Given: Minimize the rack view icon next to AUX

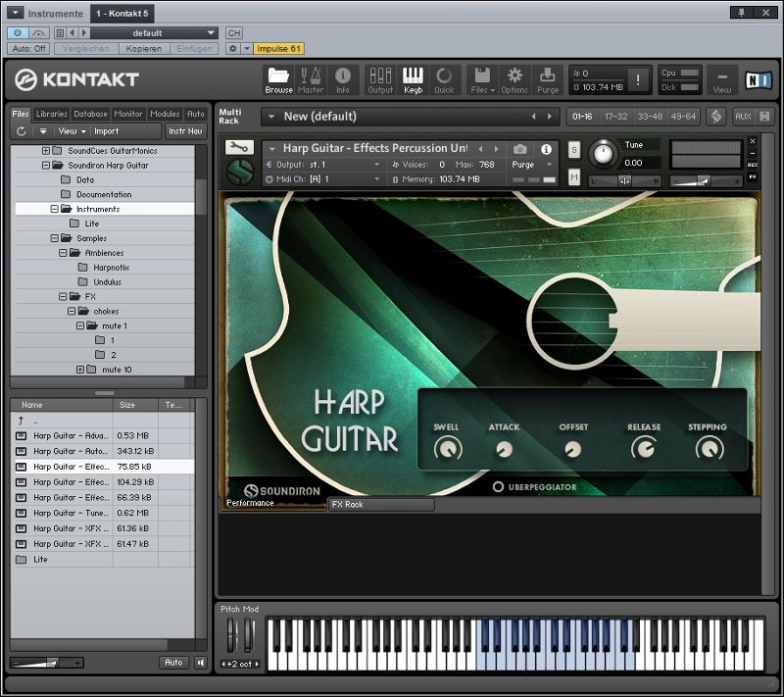Looking at the screenshot, I should tap(764, 117).
